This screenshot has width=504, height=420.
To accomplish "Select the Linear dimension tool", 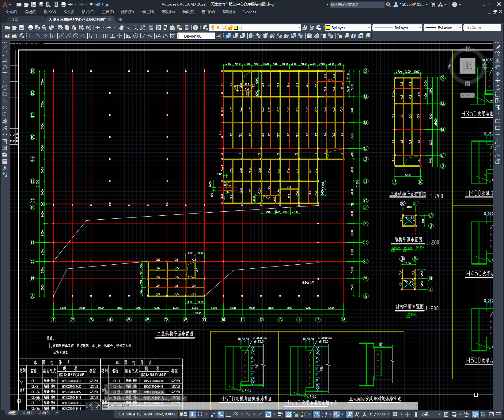I will pos(31,36).
